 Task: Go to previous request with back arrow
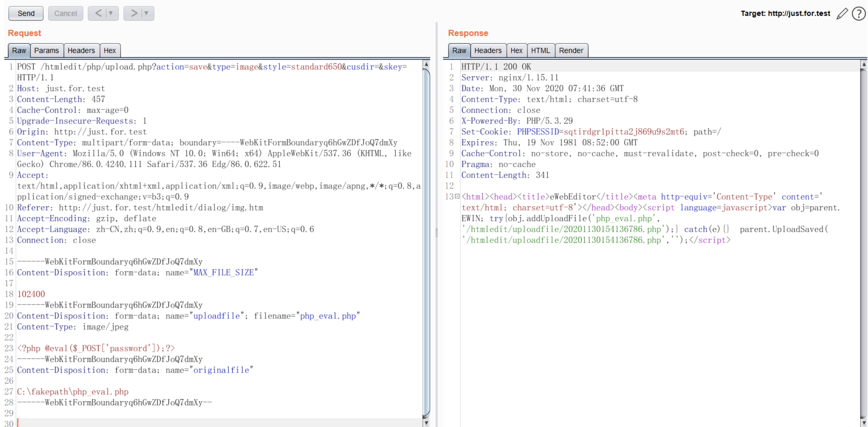click(98, 14)
